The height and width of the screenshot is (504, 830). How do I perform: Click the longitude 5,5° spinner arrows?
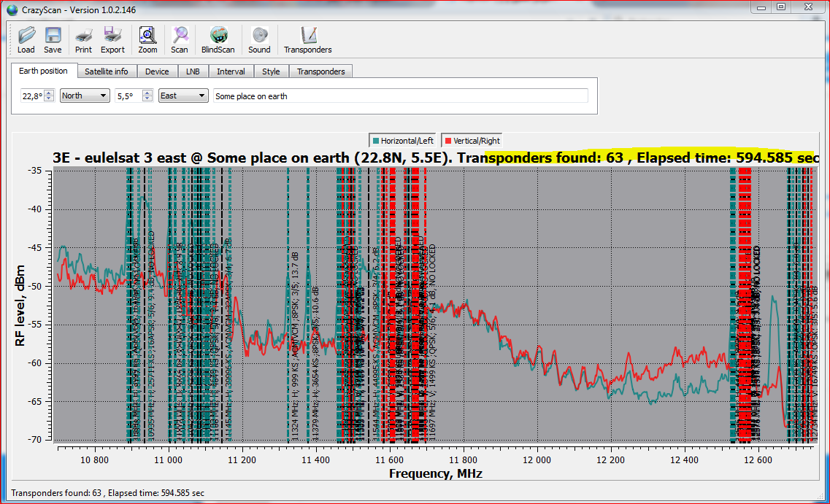[x=147, y=96]
